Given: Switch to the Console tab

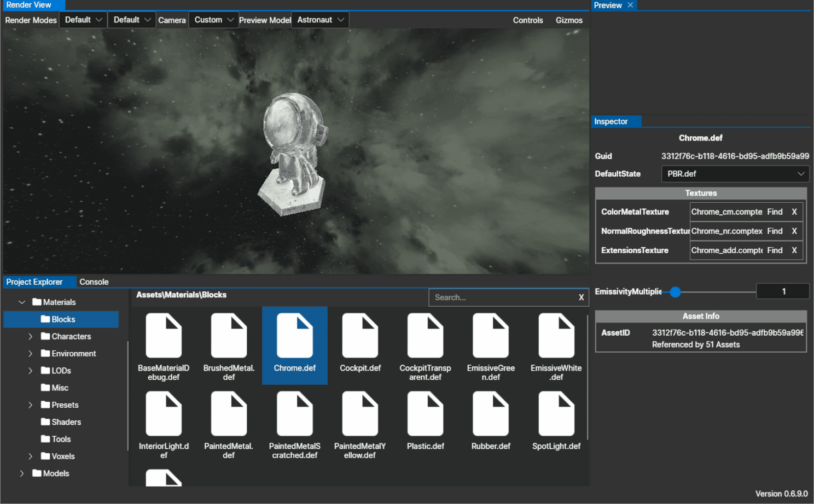Looking at the screenshot, I should click(94, 282).
